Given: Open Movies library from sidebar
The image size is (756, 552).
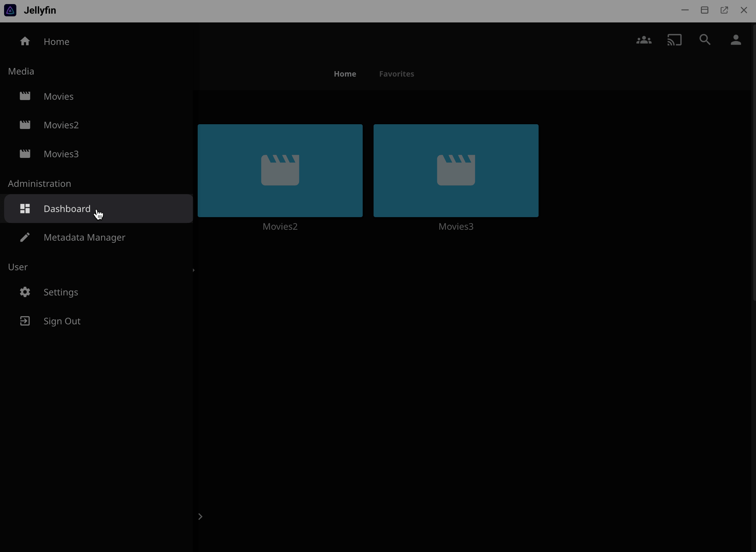Looking at the screenshot, I should pos(59,96).
